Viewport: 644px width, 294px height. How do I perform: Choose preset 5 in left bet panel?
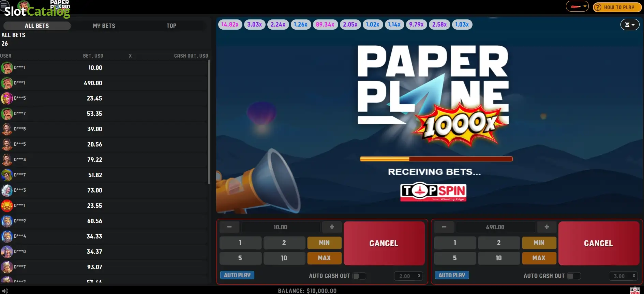[x=240, y=258]
